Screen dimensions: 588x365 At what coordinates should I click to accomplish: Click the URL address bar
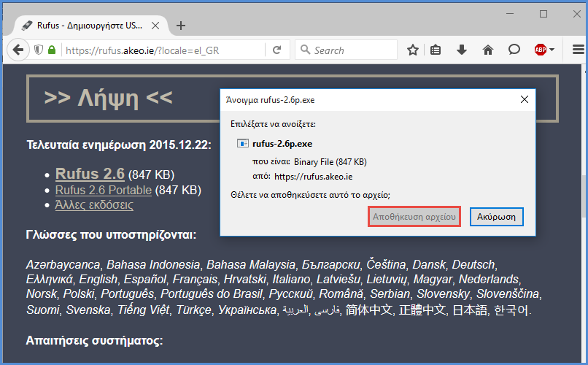(x=163, y=50)
